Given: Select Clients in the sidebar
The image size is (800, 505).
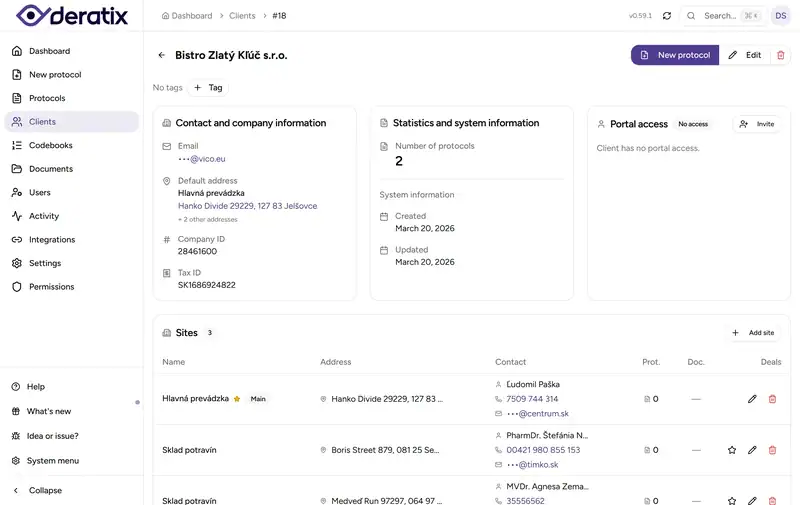Looking at the screenshot, I should pos(71,121).
